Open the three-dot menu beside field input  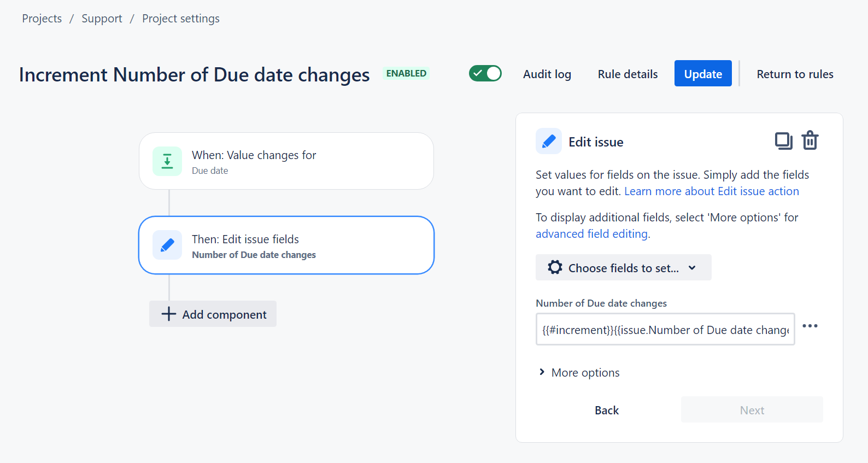(x=810, y=326)
